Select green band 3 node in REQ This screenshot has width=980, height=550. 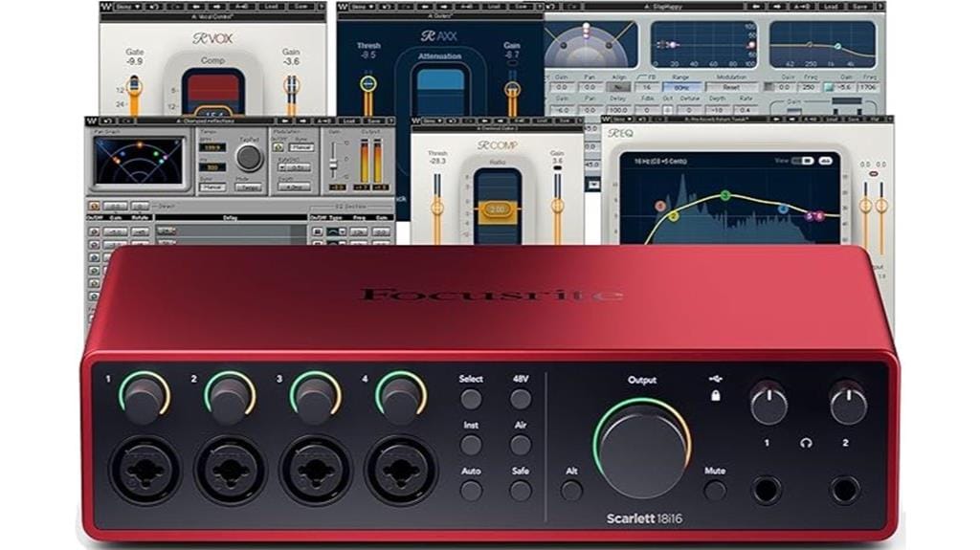pyautogui.click(x=725, y=196)
